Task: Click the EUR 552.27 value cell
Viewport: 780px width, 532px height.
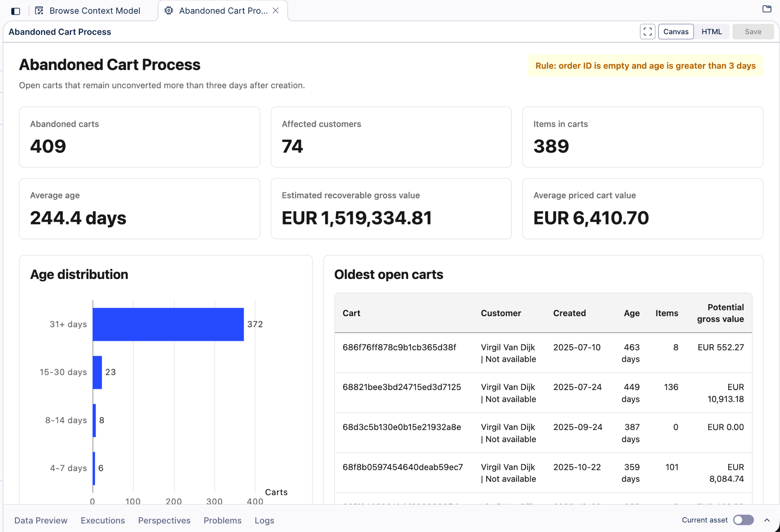Action: pyautogui.click(x=721, y=347)
